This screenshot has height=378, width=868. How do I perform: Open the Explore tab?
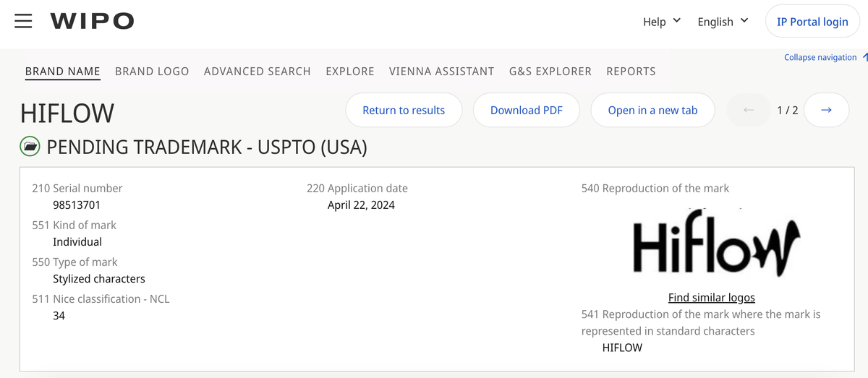tap(350, 72)
